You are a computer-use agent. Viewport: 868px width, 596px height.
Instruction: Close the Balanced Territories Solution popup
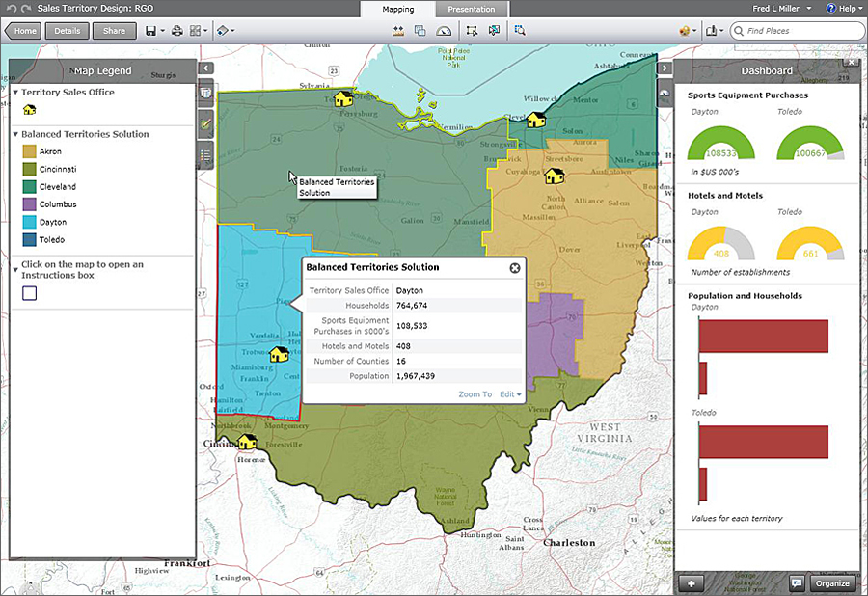tap(515, 268)
